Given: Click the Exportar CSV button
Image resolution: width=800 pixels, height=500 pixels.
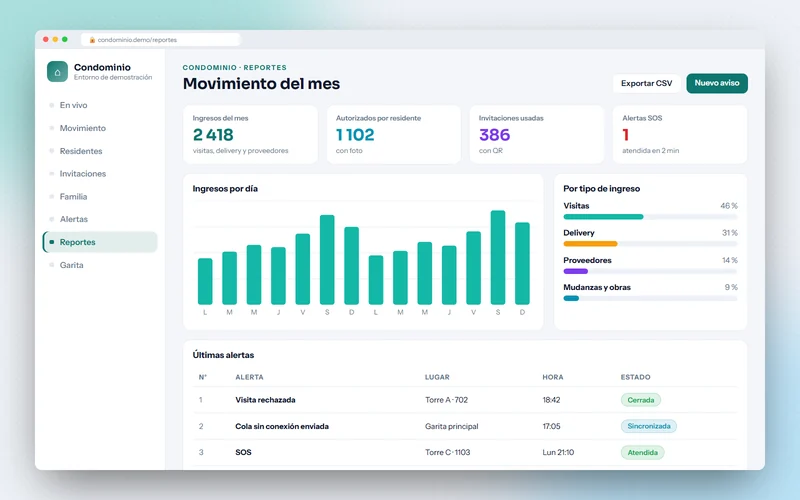Looking at the screenshot, I should click(x=646, y=83).
